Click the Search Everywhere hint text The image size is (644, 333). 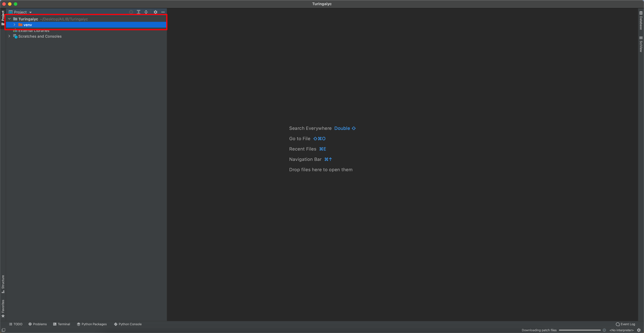(x=310, y=128)
